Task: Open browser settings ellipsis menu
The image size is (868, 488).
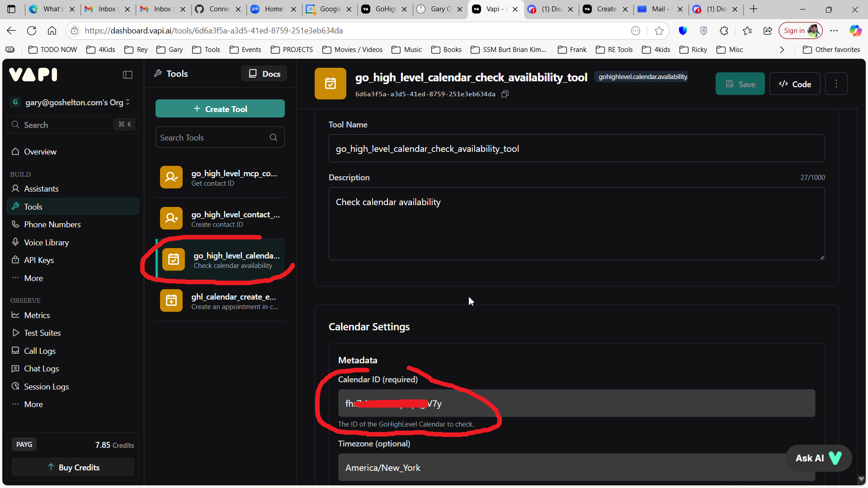Action: pyautogui.click(x=834, y=31)
